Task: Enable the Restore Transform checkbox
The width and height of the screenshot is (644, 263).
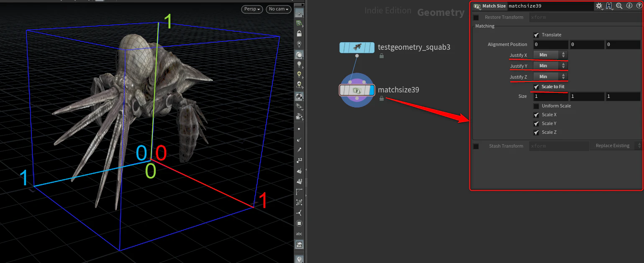Action: pos(476,18)
